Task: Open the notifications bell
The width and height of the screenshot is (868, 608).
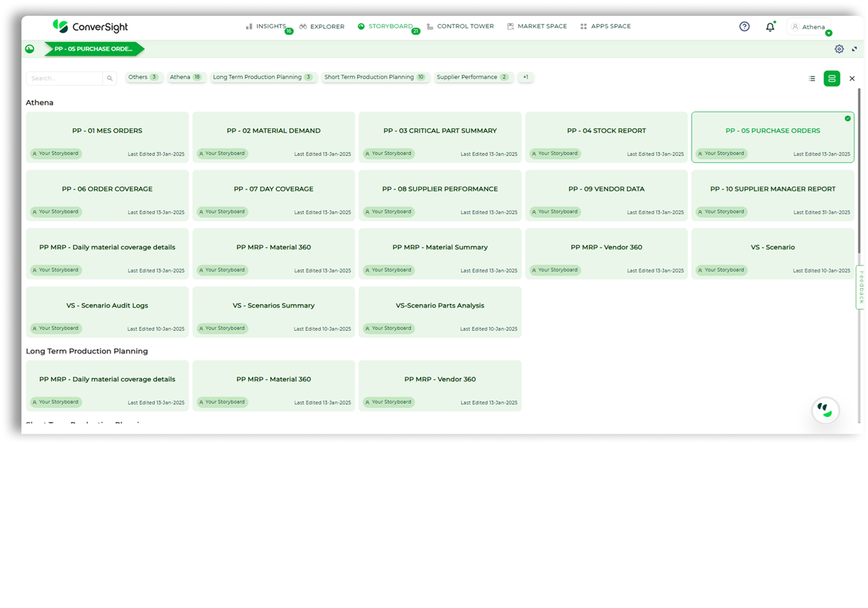Action: tap(770, 27)
